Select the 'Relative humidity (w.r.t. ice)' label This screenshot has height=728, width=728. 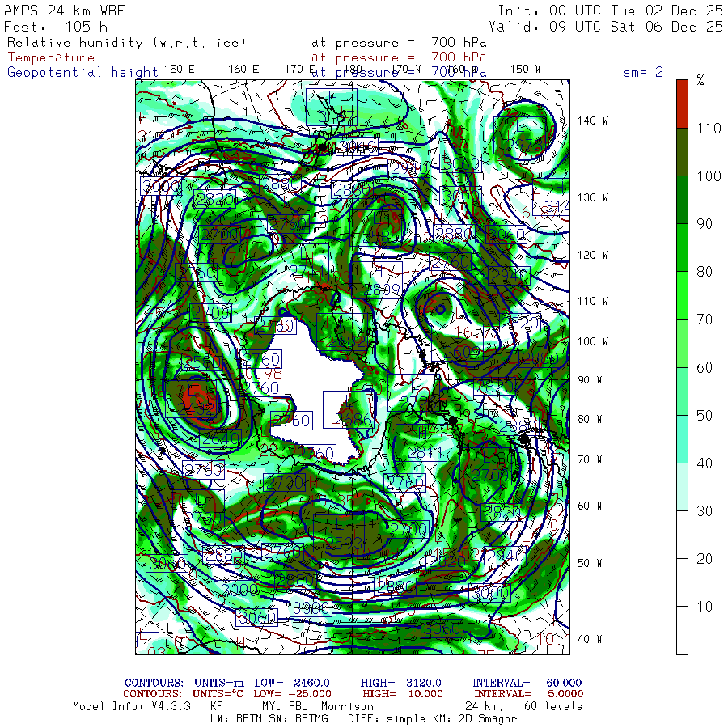pyautogui.click(x=126, y=42)
